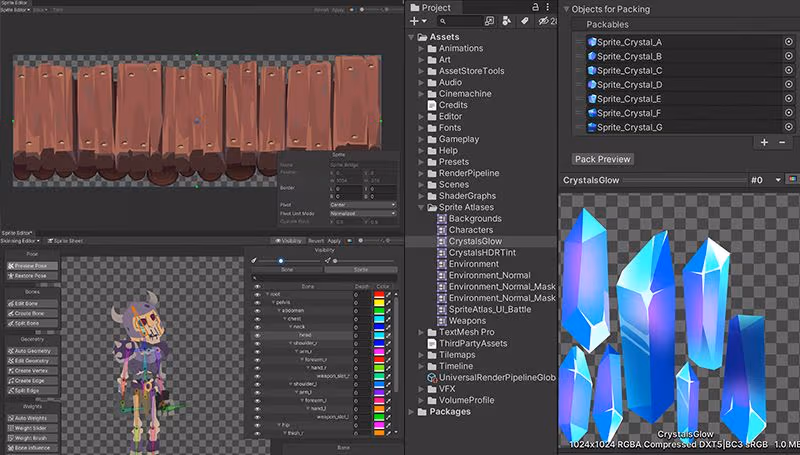Open the Pivot dropdown set to Center
The image size is (800, 455).
pyautogui.click(x=364, y=204)
